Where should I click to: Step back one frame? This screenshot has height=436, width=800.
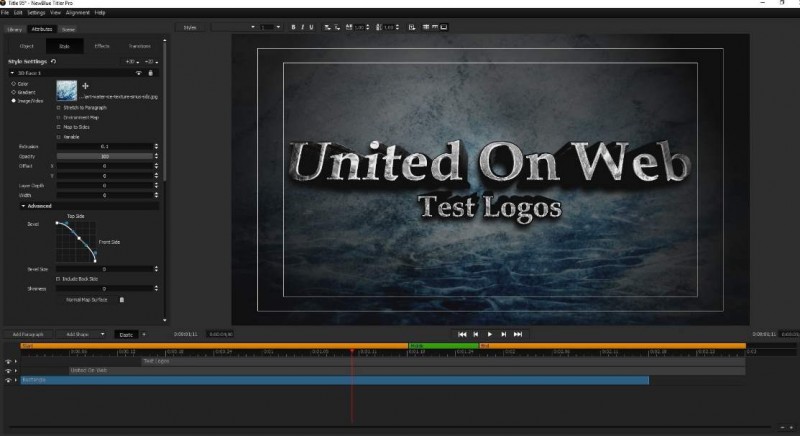tap(476, 334)
